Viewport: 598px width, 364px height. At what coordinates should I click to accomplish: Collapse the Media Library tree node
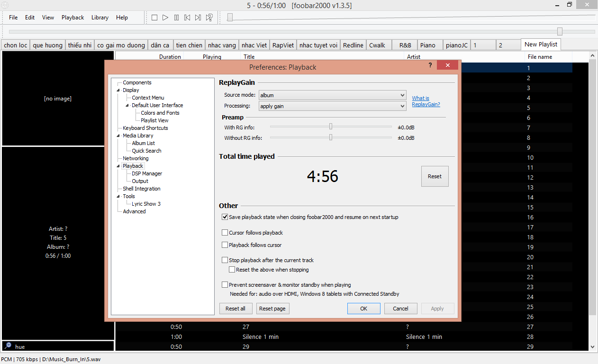118,136
